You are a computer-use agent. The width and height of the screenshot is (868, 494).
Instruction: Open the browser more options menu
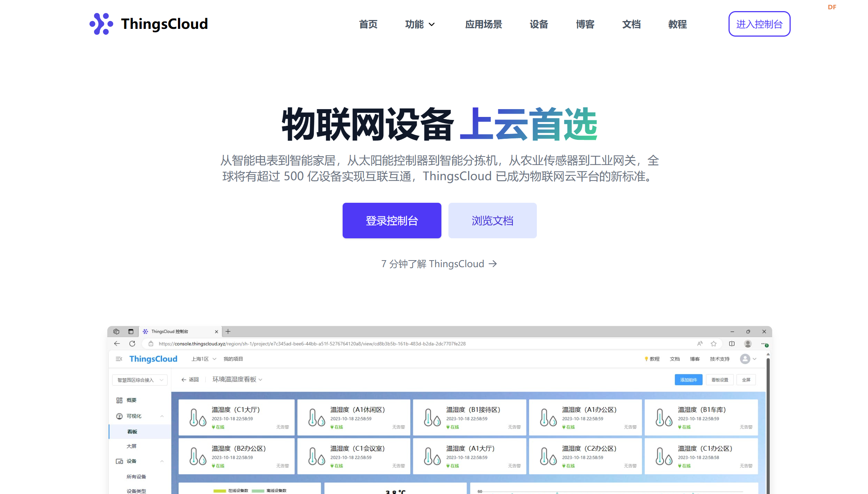(x=764, y=344)
